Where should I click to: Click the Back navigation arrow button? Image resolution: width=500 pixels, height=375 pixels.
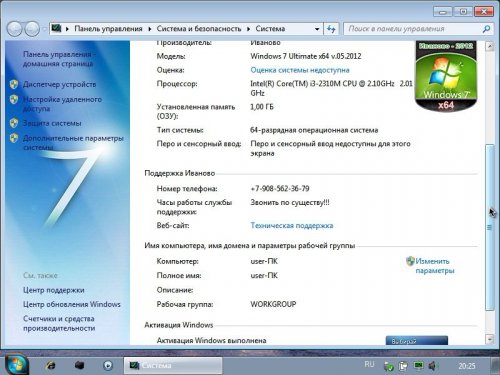[x=15, y=29]
